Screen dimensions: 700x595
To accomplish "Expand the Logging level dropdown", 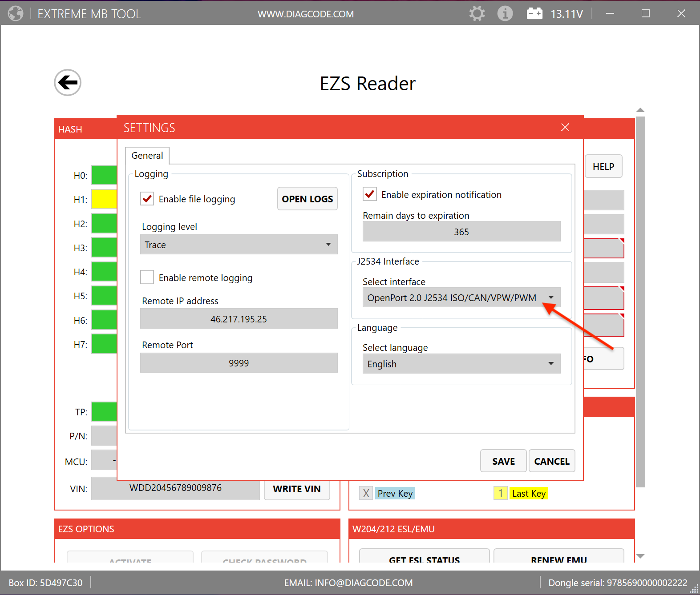I will click(239, 245).
